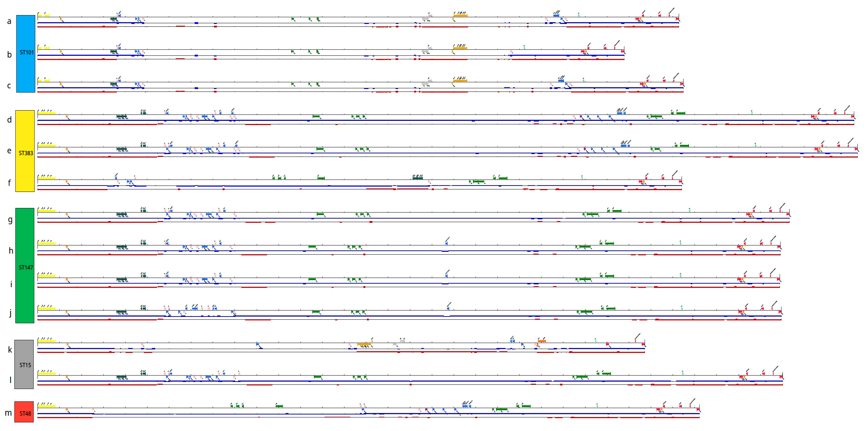Pick the row label "i"
Viewport: 868px width, 431px height.
tap(11, 284)
